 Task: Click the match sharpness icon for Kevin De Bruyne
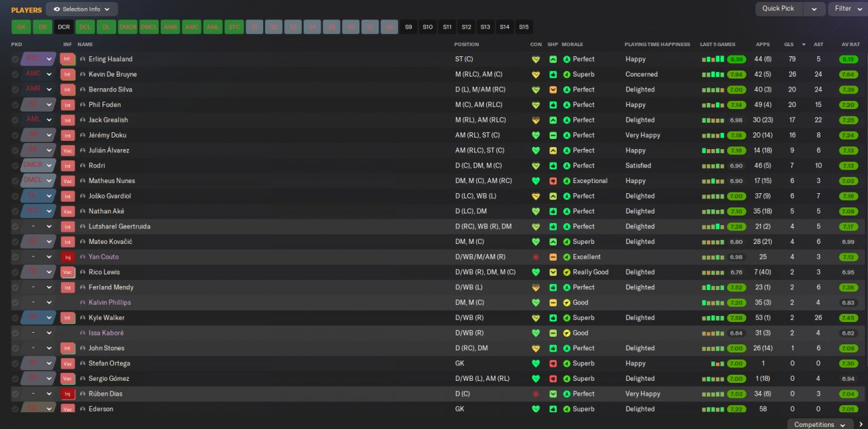tap(553, 75)
